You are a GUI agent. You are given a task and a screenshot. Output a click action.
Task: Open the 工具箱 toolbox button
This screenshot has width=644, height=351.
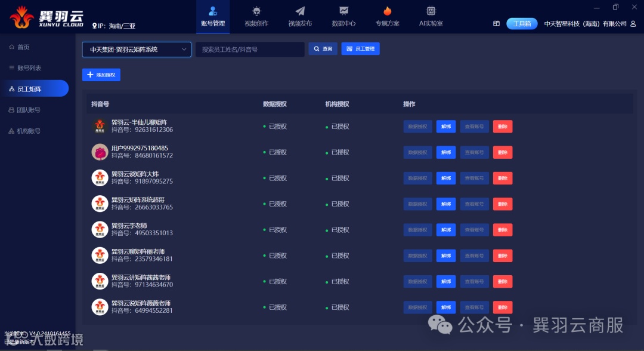pos(522,23)
